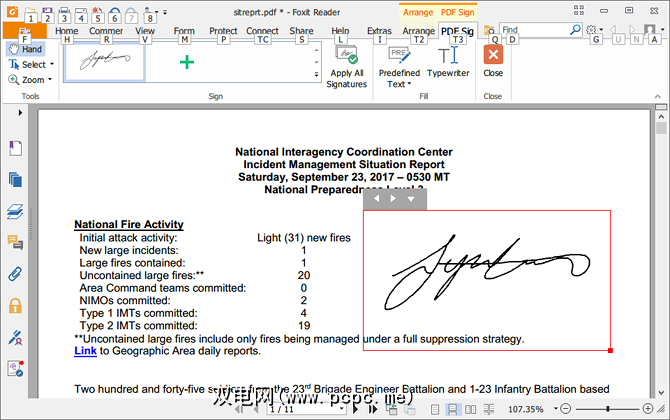Click the zoom slider handle
670x420 pixels.
(608, 409)
